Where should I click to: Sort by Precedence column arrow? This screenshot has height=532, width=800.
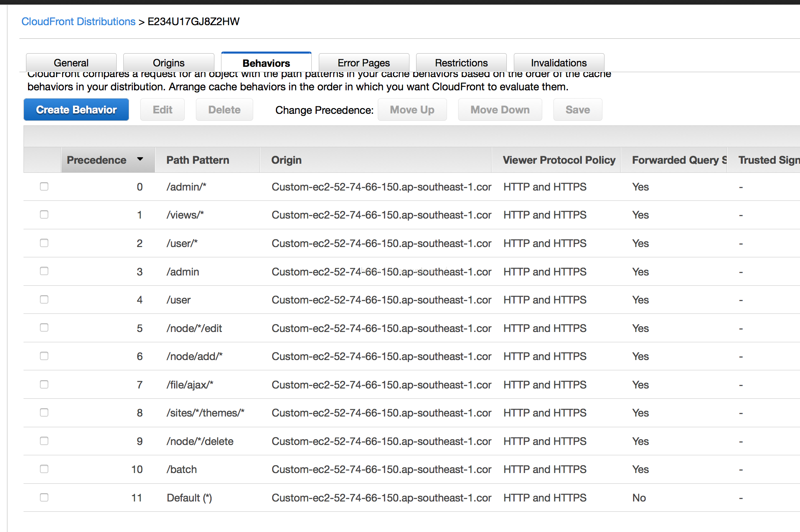point(140,159)
